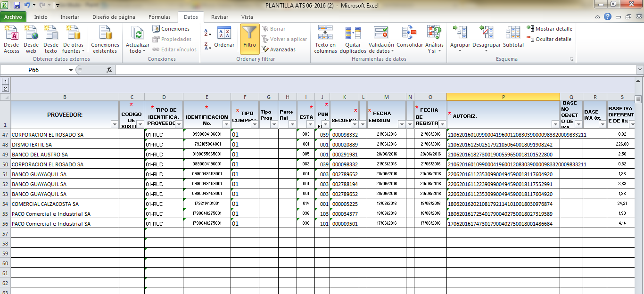Open Esquema dialog launcher
This screenshot has width=644, height=294.
[x=572, y=59]
